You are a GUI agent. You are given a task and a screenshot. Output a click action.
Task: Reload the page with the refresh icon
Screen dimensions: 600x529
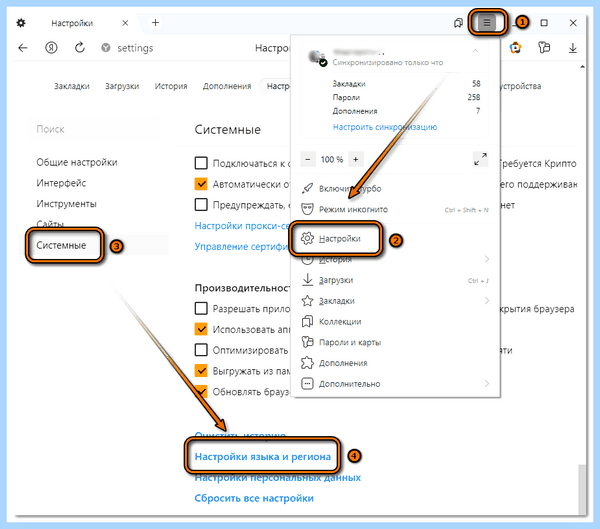tap(80, 48)
